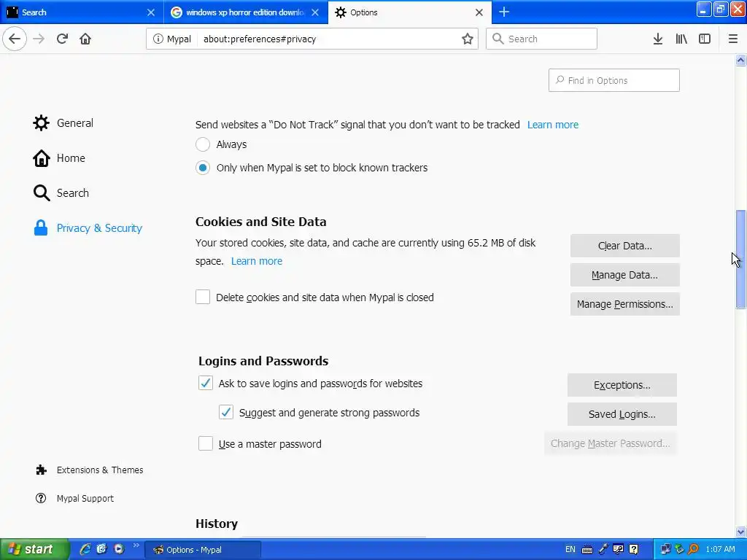
Task: Open the hamburger application menu
Action: (x=732, y=39)
